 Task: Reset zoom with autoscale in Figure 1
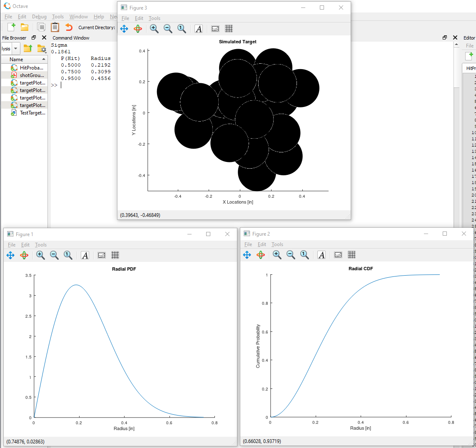(68, 255)
